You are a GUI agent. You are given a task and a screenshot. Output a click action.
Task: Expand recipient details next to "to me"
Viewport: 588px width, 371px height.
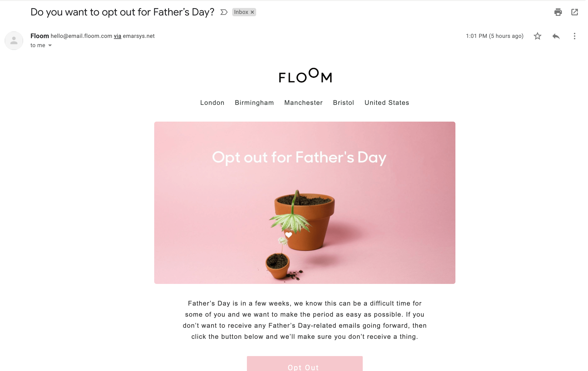click(x=50, y=45)
